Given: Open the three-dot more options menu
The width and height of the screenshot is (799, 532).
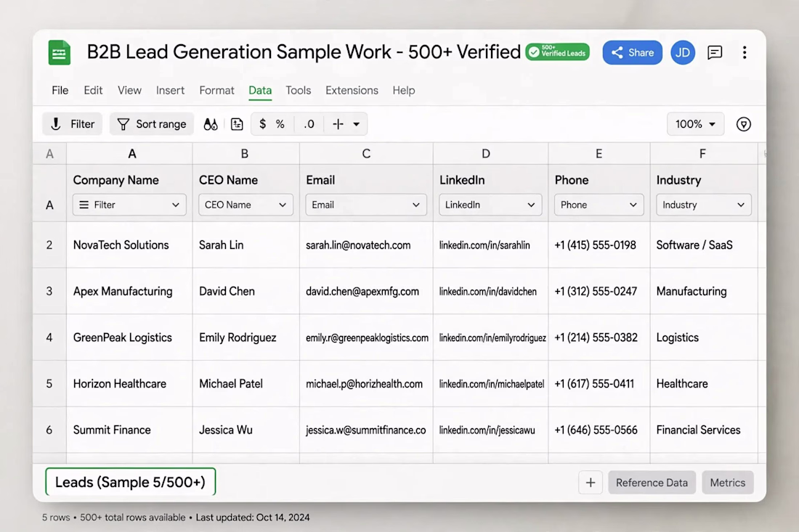Looking at the screenshot, I should [x=745, y=52].
